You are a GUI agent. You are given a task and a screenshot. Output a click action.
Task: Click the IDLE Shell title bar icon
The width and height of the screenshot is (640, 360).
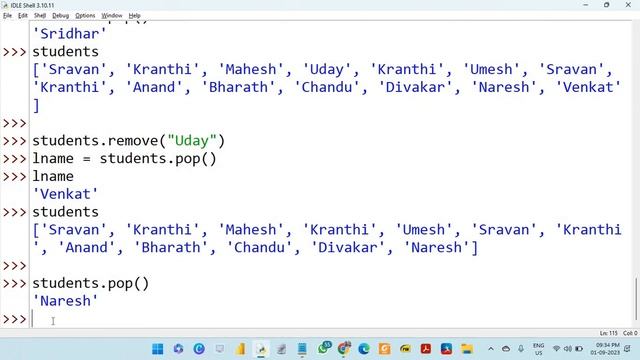[x=5, y=5]
